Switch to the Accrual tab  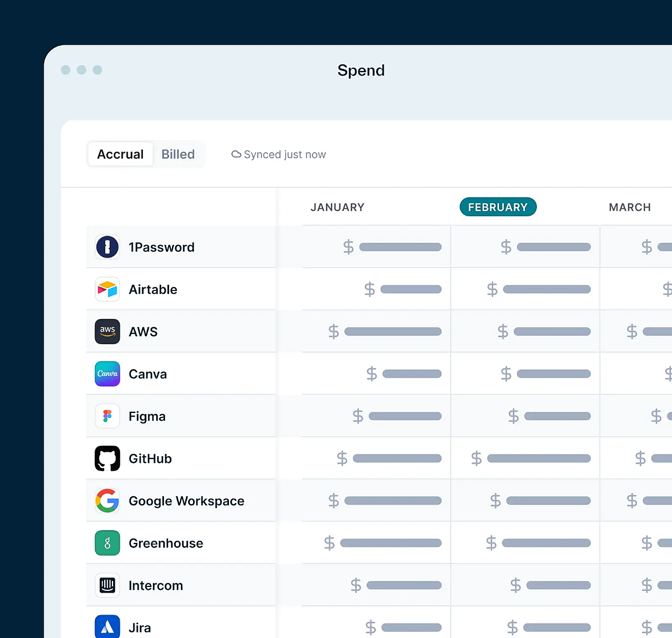(120, 154)
